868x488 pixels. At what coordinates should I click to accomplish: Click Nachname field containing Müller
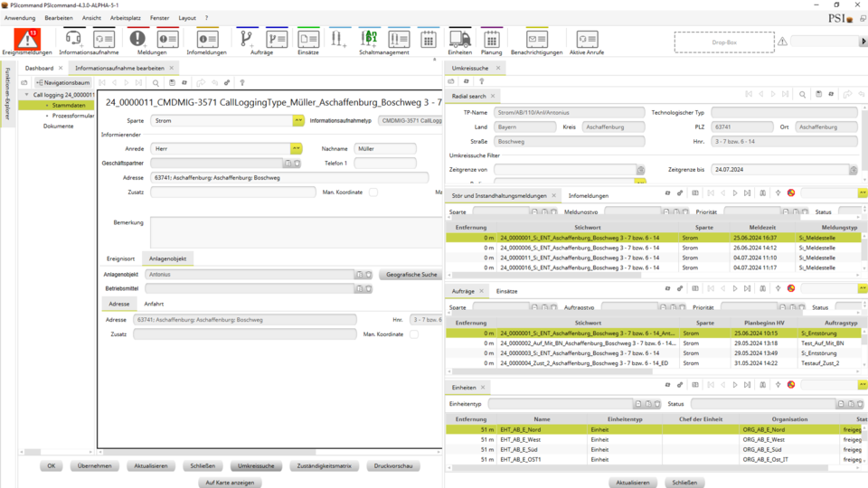point(385,149)
